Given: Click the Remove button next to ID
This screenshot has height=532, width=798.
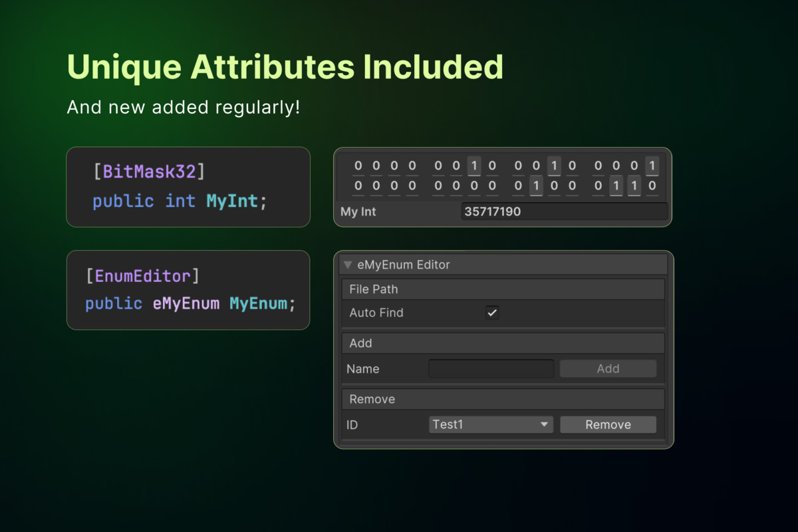Looking at the screenshot, I should coord(608,424).
